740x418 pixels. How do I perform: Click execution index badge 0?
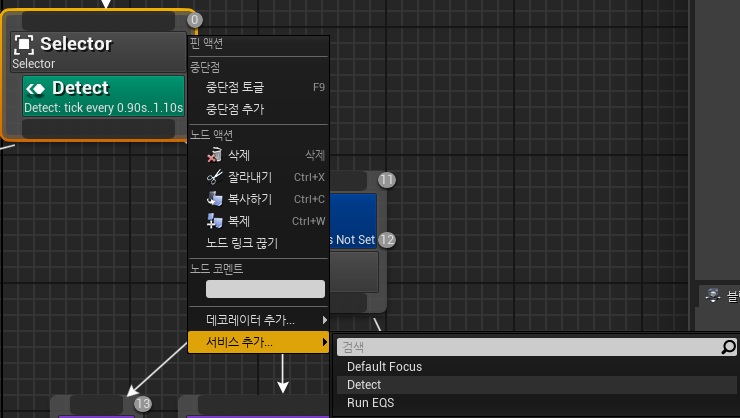point(194,20)
